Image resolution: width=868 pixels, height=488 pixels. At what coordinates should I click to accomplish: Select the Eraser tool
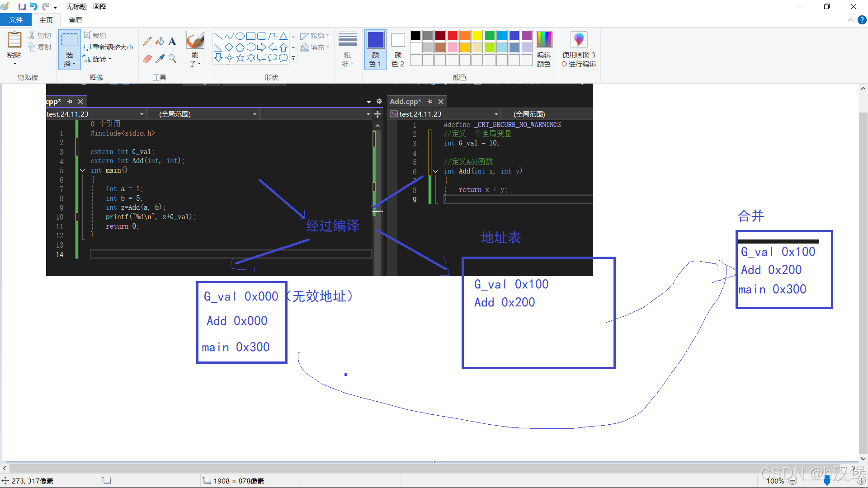click(147, 59)
